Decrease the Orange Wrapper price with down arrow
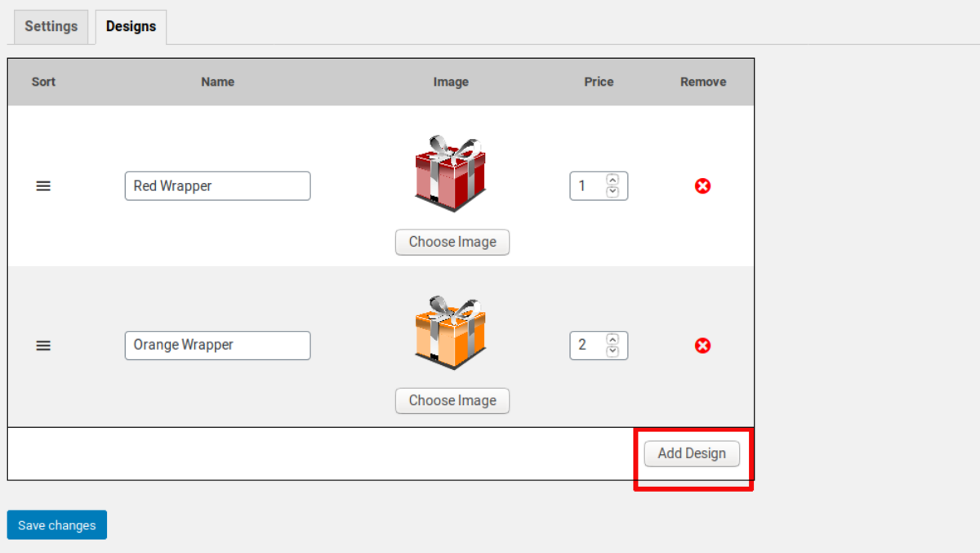This screenshot has width=980, height=553. click(612, 351)
